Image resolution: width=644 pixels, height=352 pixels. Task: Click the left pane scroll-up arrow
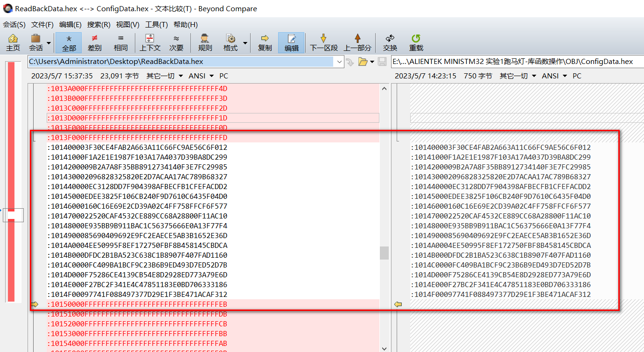coord(384,88)
